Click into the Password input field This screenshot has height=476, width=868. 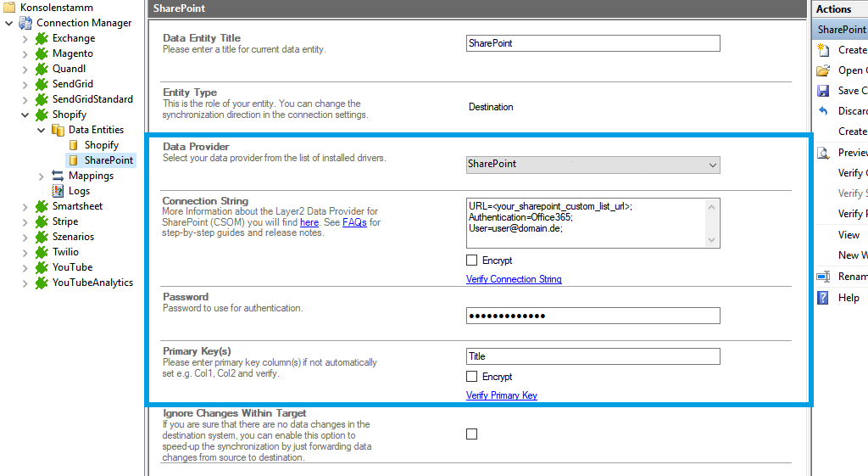(593, 316)
